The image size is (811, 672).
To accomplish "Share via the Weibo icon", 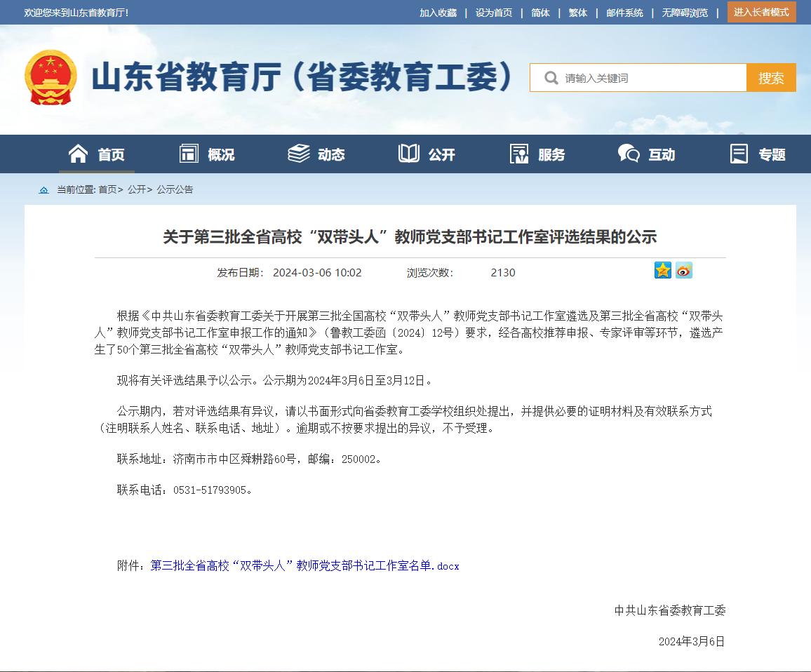I will [684, 270].
